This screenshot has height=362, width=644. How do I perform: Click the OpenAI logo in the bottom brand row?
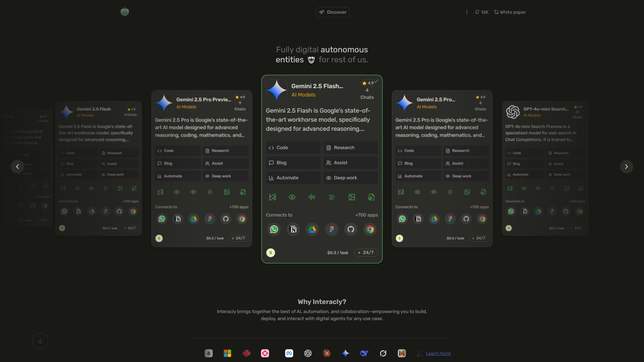pyautogui.click(x=308, y=353)
